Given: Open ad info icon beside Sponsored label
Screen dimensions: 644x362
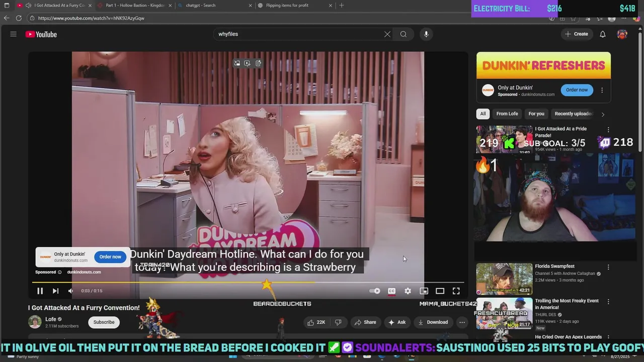Looking at the screenshot, I should pos(59,272).
